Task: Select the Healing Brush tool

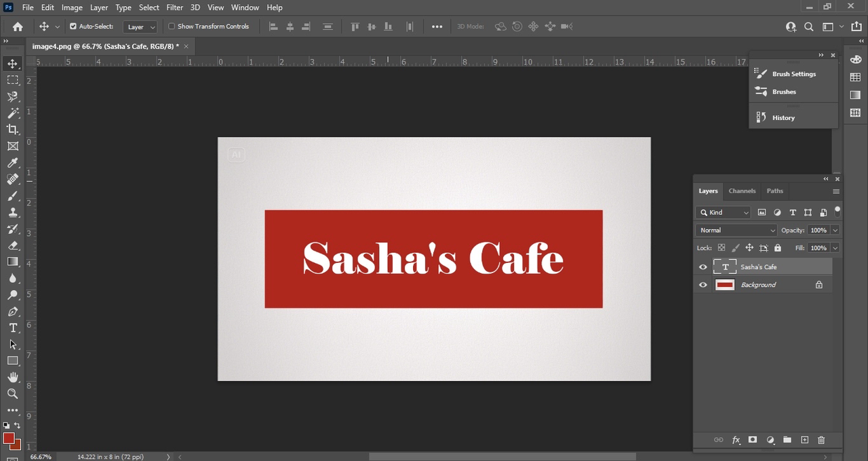Action: [x=13, y=179]
